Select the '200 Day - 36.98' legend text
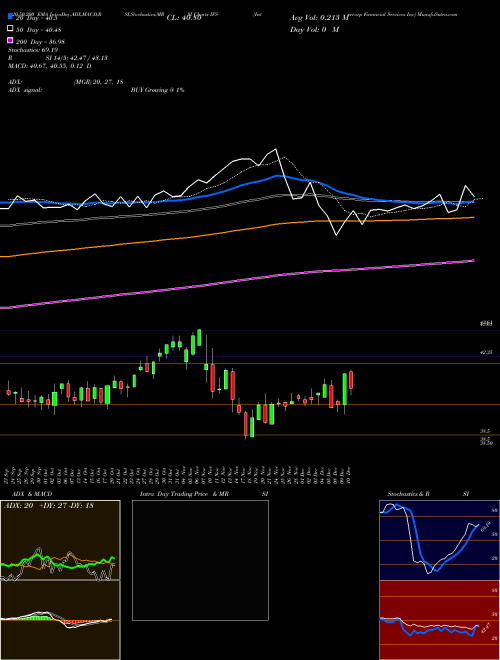500x660 pixels. [x=40, y=42]
